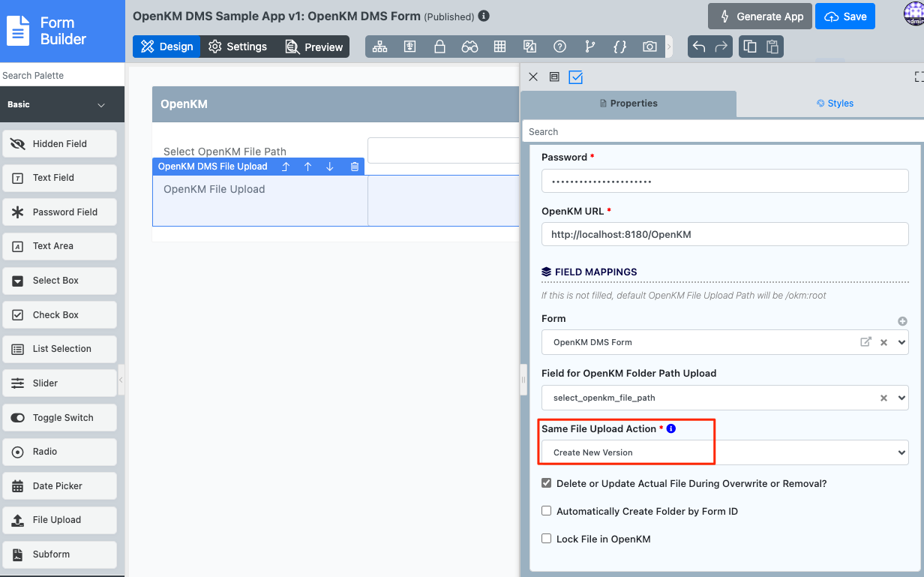Click the undo arrow icon
Screen dimensions: 924x577
click(x=699, y=47)
